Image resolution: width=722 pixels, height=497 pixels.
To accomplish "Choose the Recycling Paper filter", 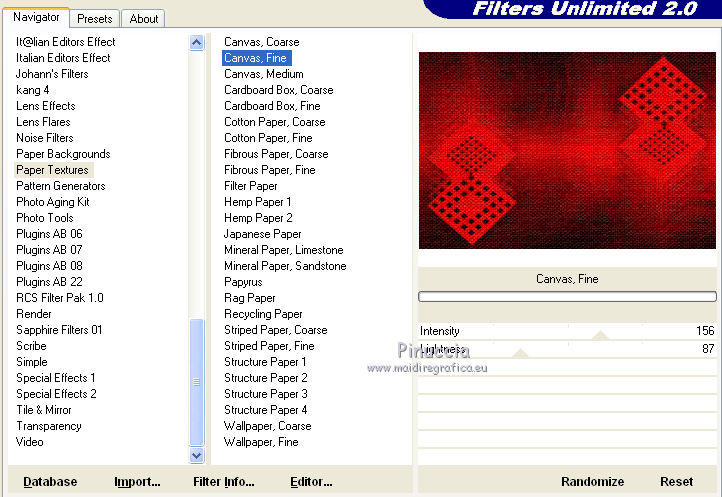I will click(x=263, y=314).
